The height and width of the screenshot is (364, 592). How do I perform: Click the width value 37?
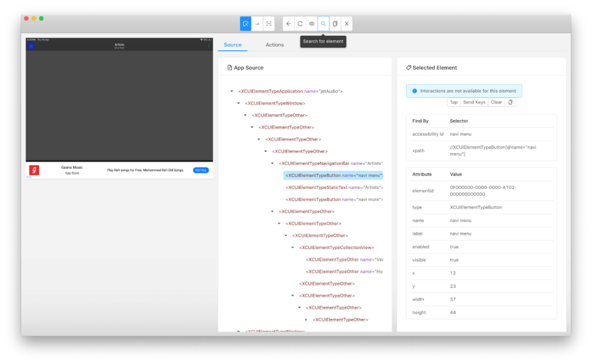point(453,299)
